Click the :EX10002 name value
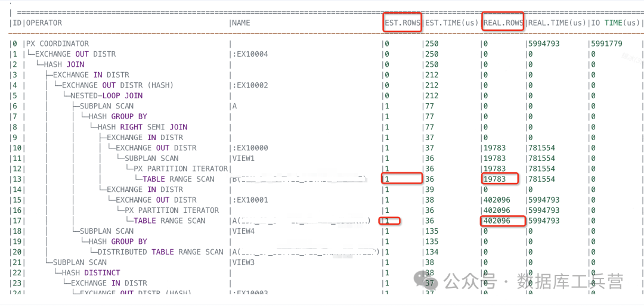Screen dimensions: 644x307 (x=250, y=85)
